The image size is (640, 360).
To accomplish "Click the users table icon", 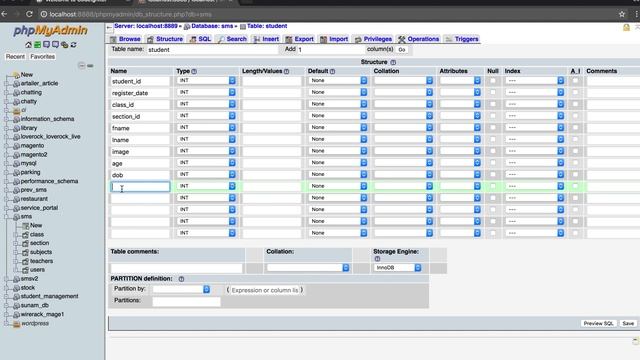I will [x=25, y=270].
